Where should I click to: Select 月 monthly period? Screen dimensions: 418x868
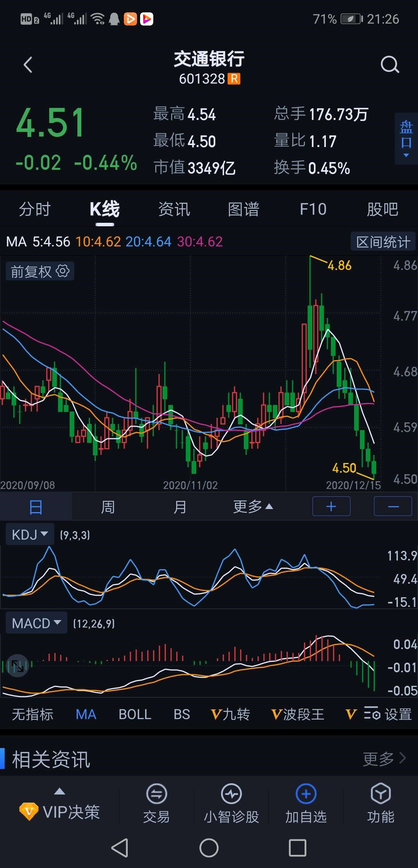click(180, 506)
